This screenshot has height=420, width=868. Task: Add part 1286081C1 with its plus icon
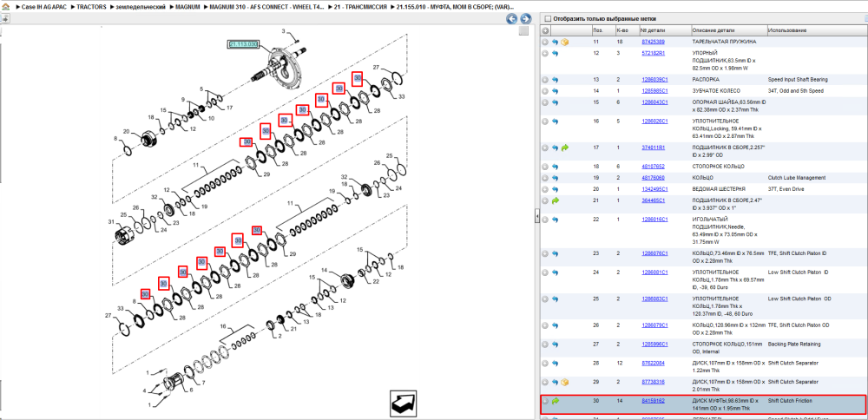[x=545, y=272]
